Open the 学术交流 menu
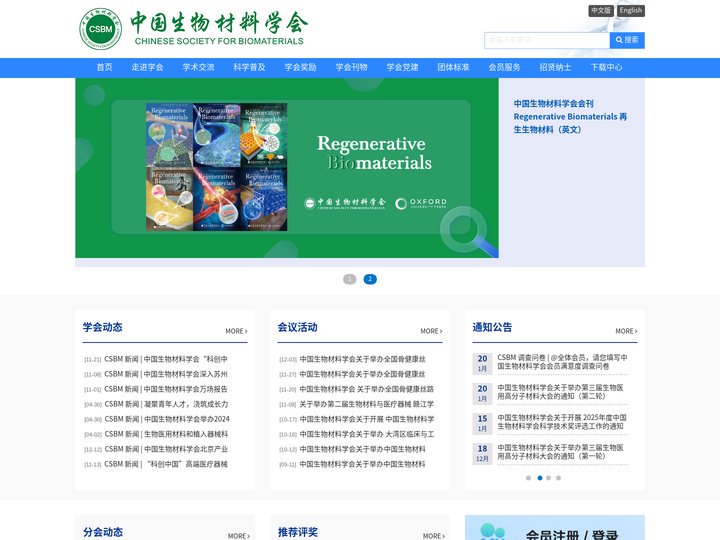The height and width of the screenshot is (540, 720). 198,68
